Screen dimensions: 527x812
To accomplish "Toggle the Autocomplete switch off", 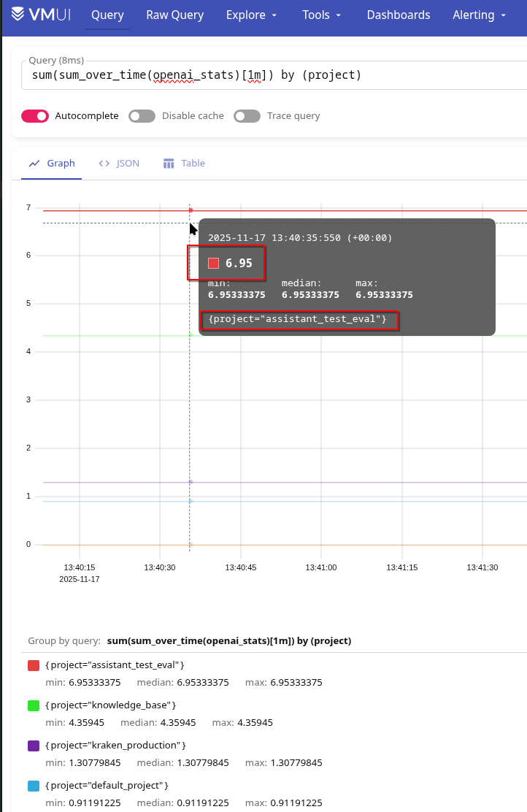I will tap(35, 116).
